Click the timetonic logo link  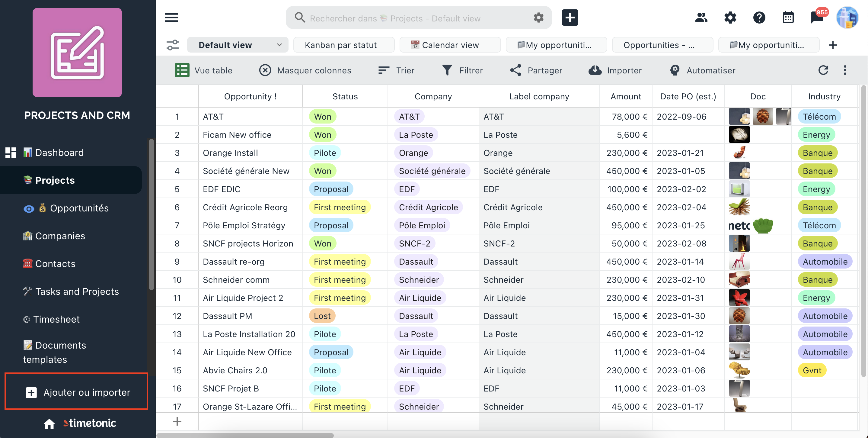pyautogui.click(x=90, y=423)
